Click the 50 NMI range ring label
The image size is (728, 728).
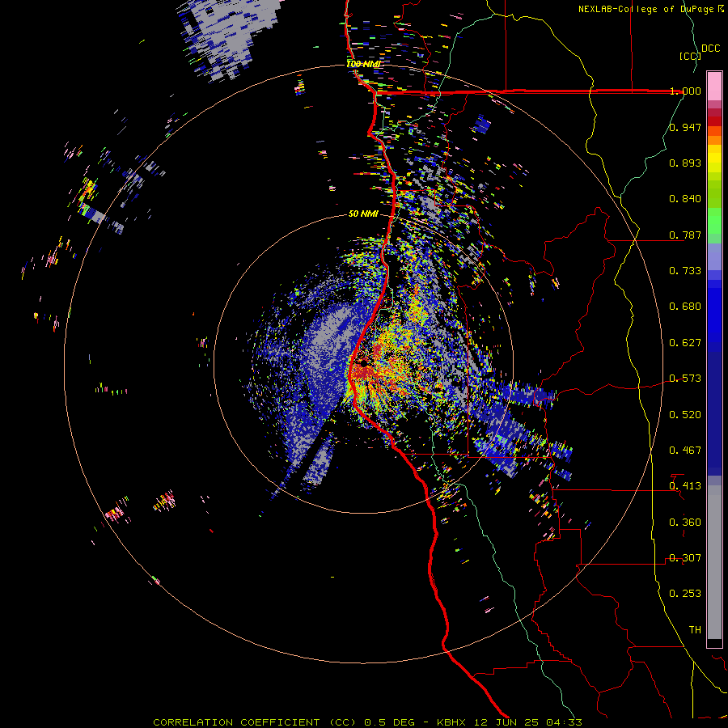tap(363, 214)
